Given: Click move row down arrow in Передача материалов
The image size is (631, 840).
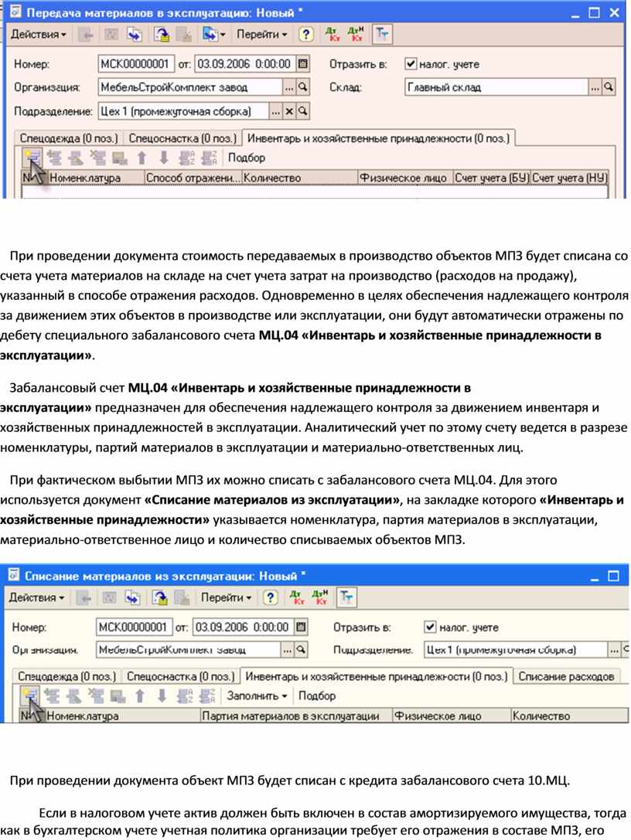Looking at the screenshot, I should click(x=164, y=158).
